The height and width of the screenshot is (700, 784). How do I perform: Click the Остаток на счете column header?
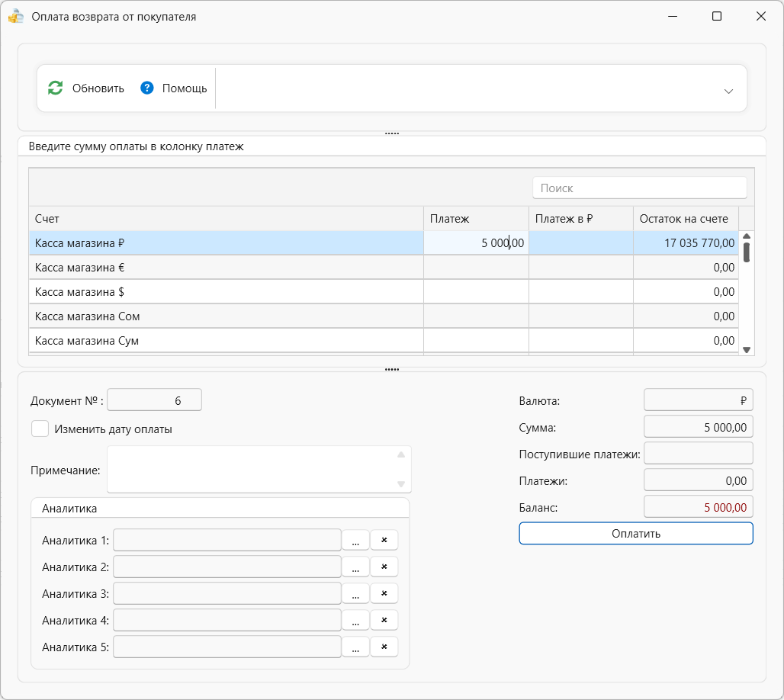click(x=686, y=219)
